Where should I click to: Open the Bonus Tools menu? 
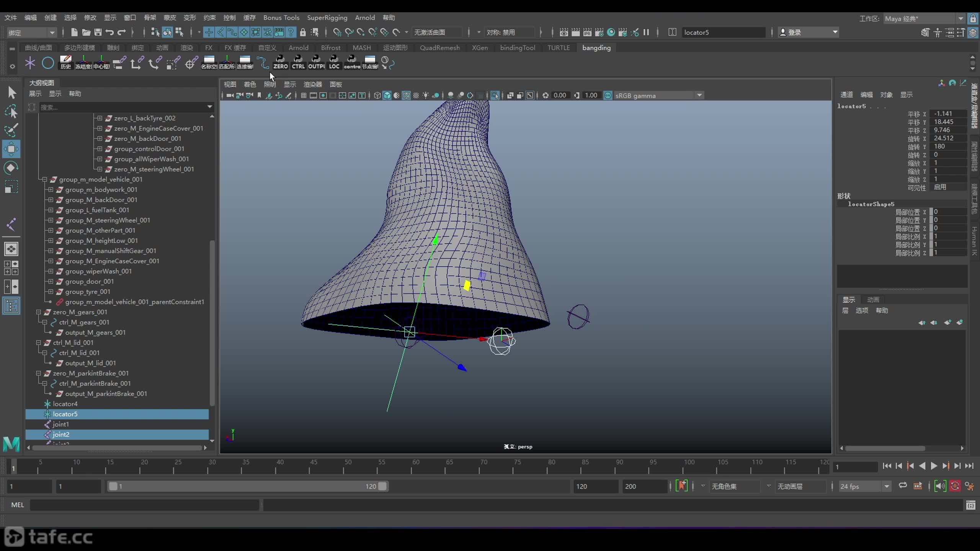[x=281, y=18]
